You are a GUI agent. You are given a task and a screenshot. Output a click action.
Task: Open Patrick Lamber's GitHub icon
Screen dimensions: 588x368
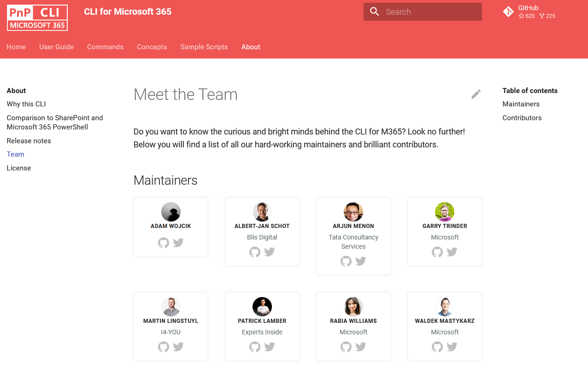pos(255,347)
